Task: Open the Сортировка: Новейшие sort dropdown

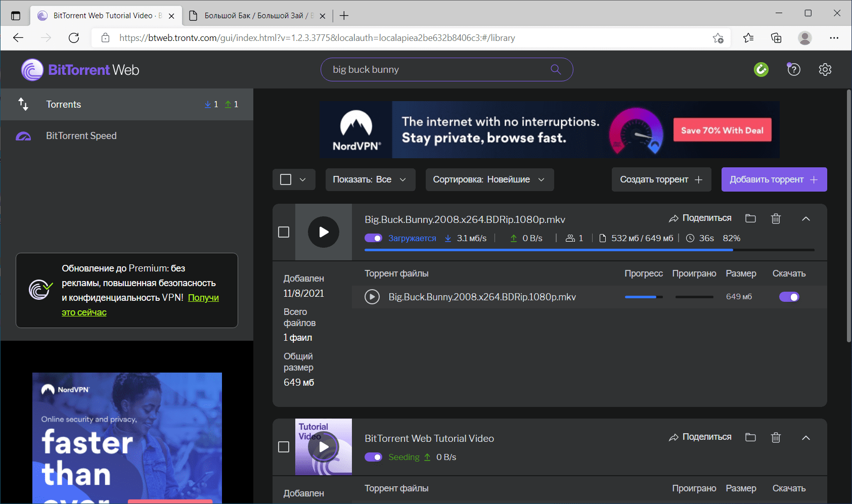Action: pyautogui.click(x=489, y=179)
